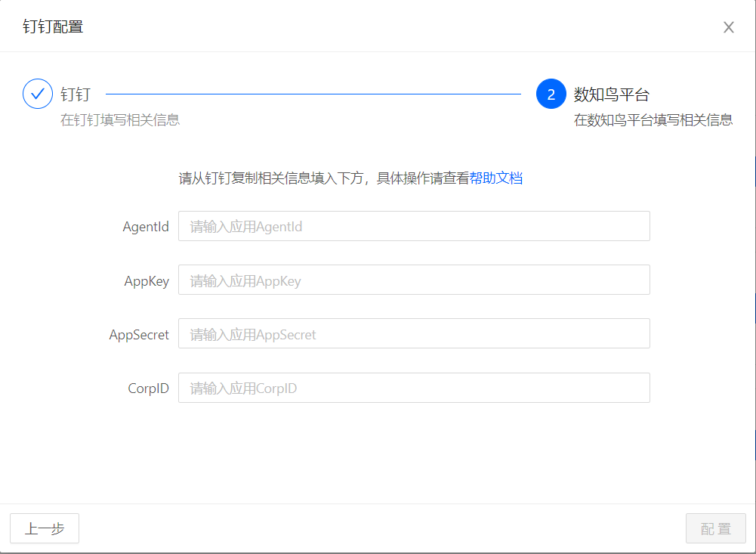The width and height of the screenshot is (756, 554).
Task: Click the step 2 circle icon
Action: coord(551,94)
